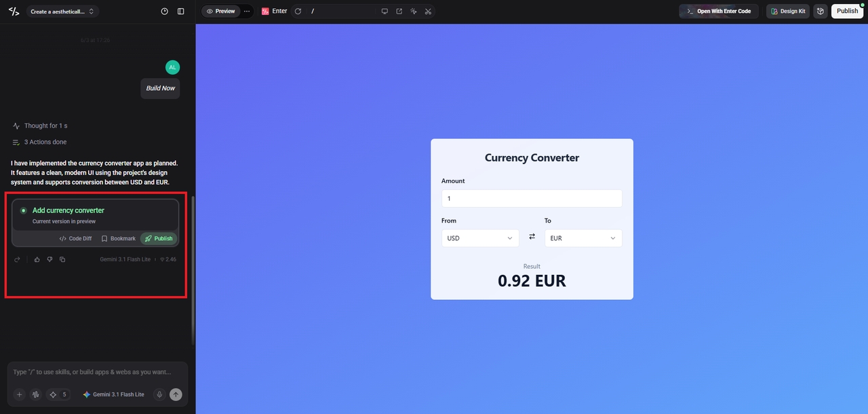Image resolution: width=868 pixels, height=414 pixels.
Task: Swap currencies using the arrows icon
Action: pyautogui.click(x=532, y=236)
